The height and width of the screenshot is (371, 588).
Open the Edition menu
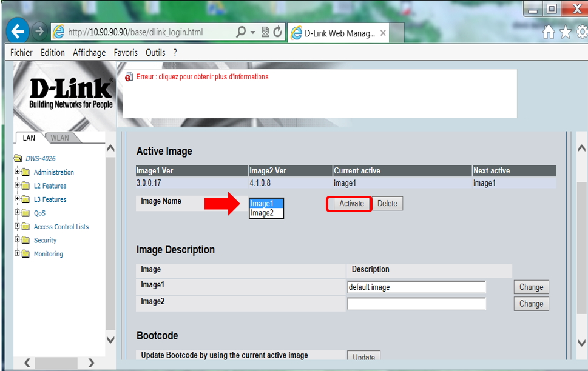point(53,53)
